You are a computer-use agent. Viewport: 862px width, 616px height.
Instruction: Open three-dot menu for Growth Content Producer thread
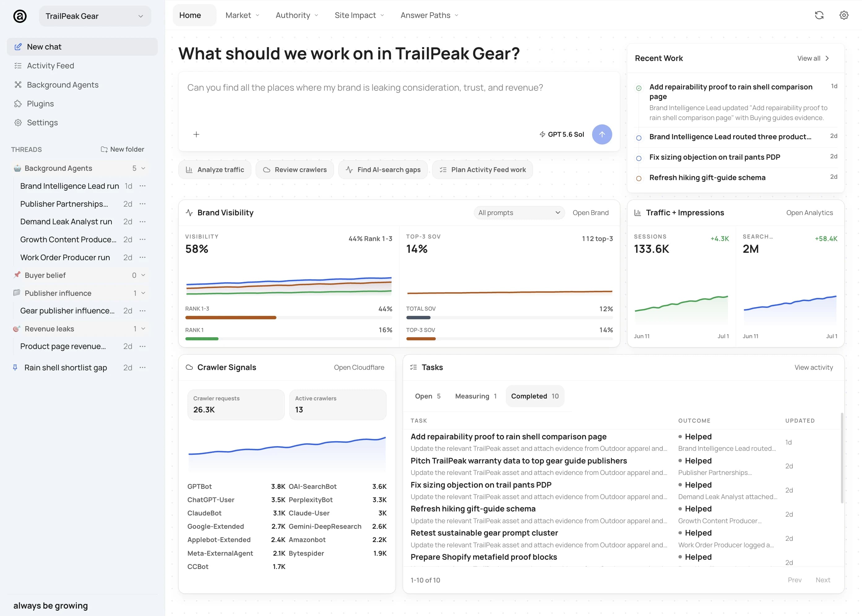pyautogui.click(x=143, y=239)
